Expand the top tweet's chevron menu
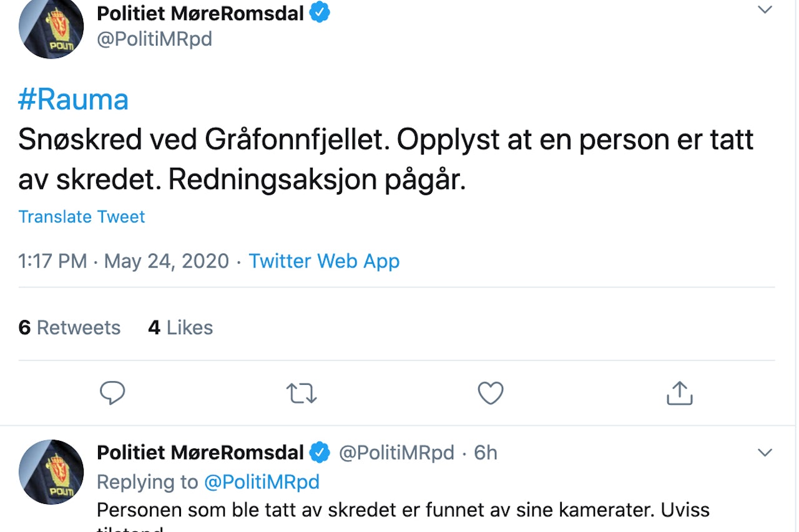The width and height of the screenshot is (799, 532). pyautogui.click(x=765, y=10)
